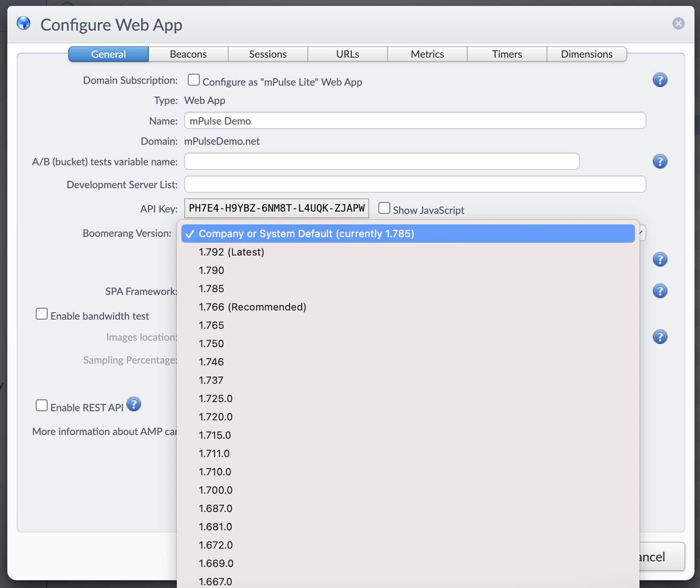
Task: Switch to the Beacons tab
Action: tap(188, 54)
